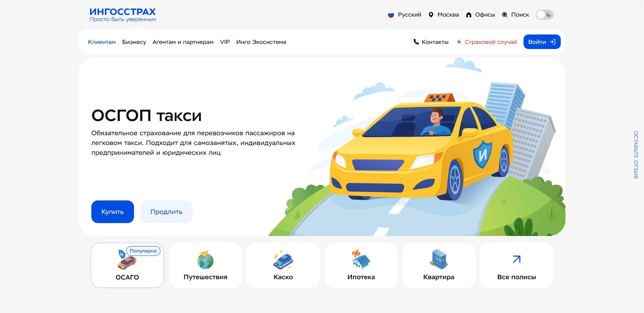Open the Инго Экосистема section
Image resolution: width=644 pixels, height=313 pixels.
coord(261,42)
